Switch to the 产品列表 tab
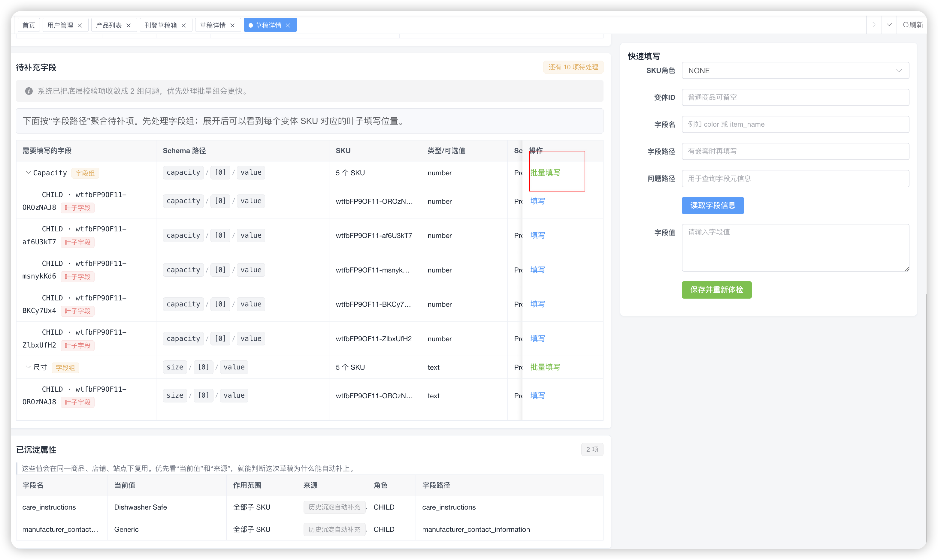Viewport: 938px width, 560px height. click(x=109, y=25)
